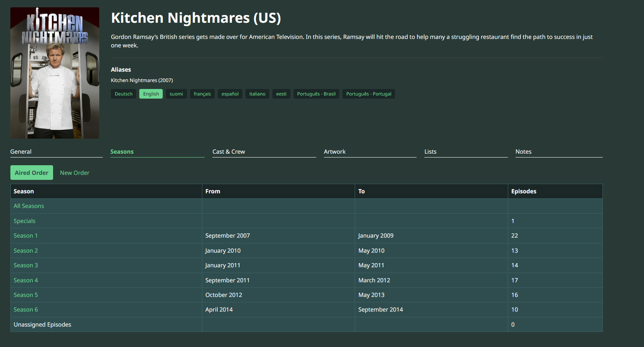
Task: Select Aired Order button
Action: pos(32,173)
